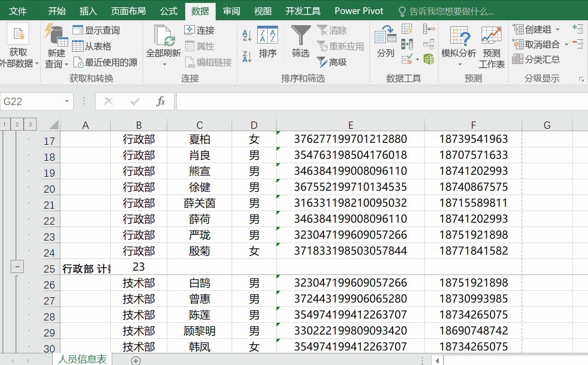Click the 高级 advanced filter button
The height and width of the screenshot is (365, 588).
[332, 62]
